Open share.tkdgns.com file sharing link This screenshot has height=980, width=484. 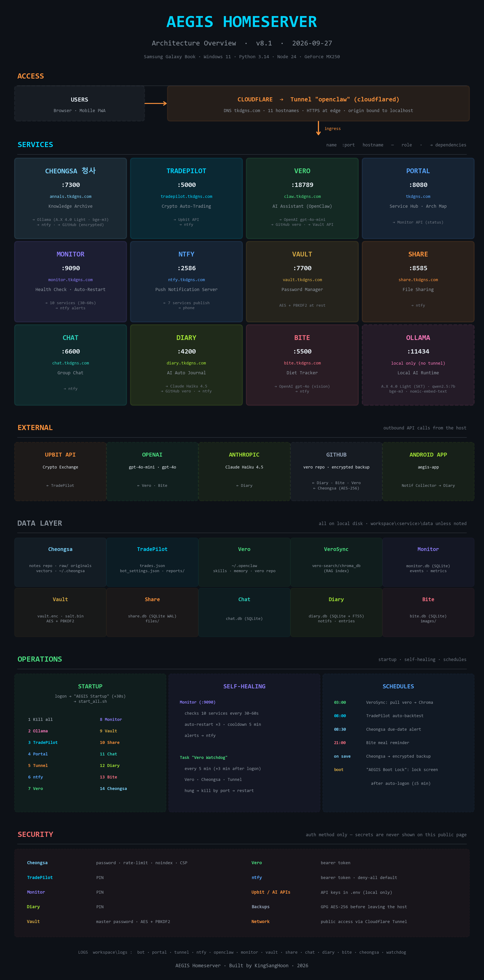point(418,280)
